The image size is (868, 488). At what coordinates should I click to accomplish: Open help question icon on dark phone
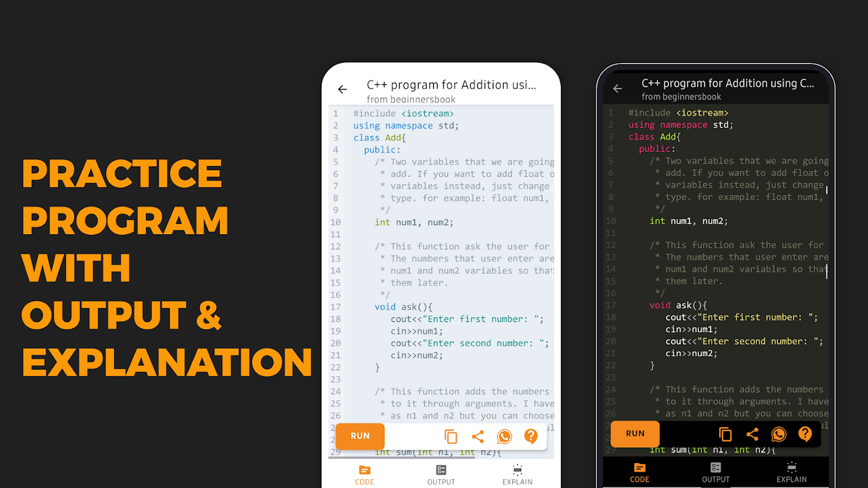[806, 434]
